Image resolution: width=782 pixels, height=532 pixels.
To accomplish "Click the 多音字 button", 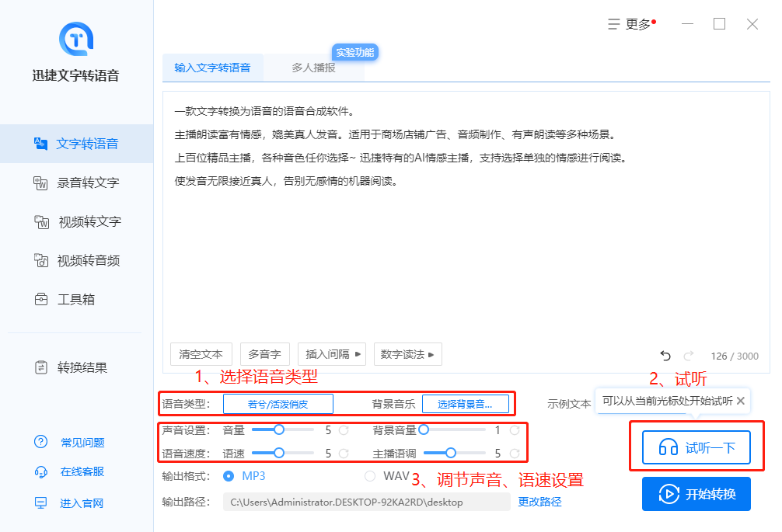I will [265, 354].
